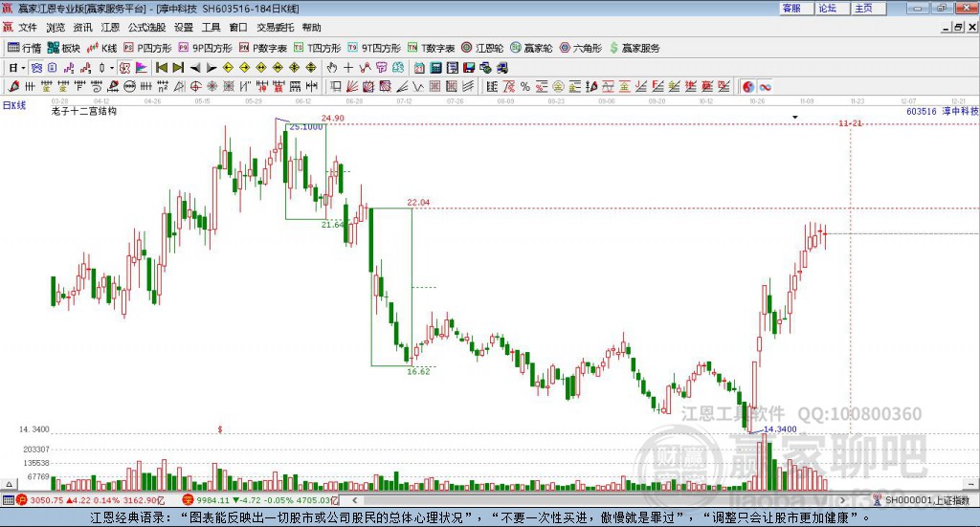Open 赢家服务 with the dollar icon
This screenshot has height=527, width=980.
[x=635, y=48]
